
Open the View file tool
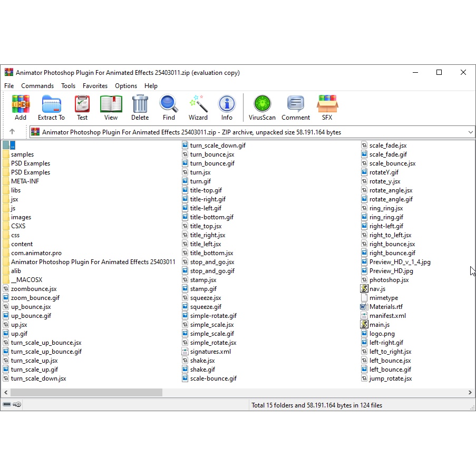(x=111, y=108)
